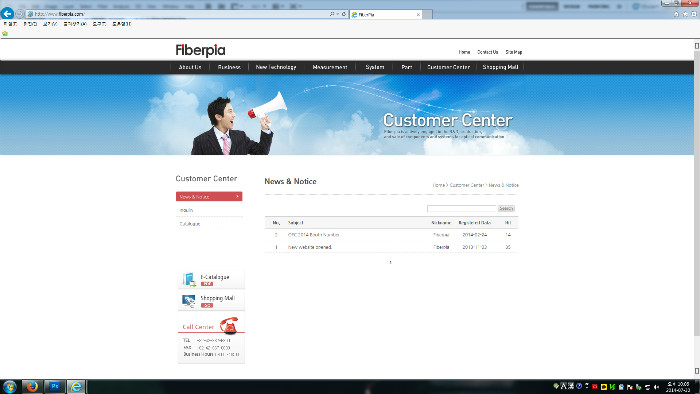Image resolution: width=700 pixels, height=394 pixels.
Task: Click the E-Catalogue banner icon
Action: 189,280
